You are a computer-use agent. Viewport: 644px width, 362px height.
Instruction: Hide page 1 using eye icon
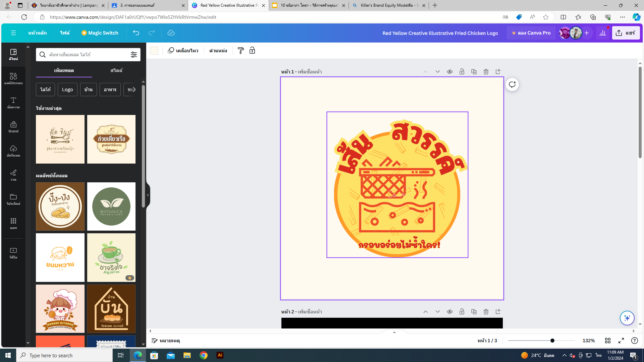[449, 72]
